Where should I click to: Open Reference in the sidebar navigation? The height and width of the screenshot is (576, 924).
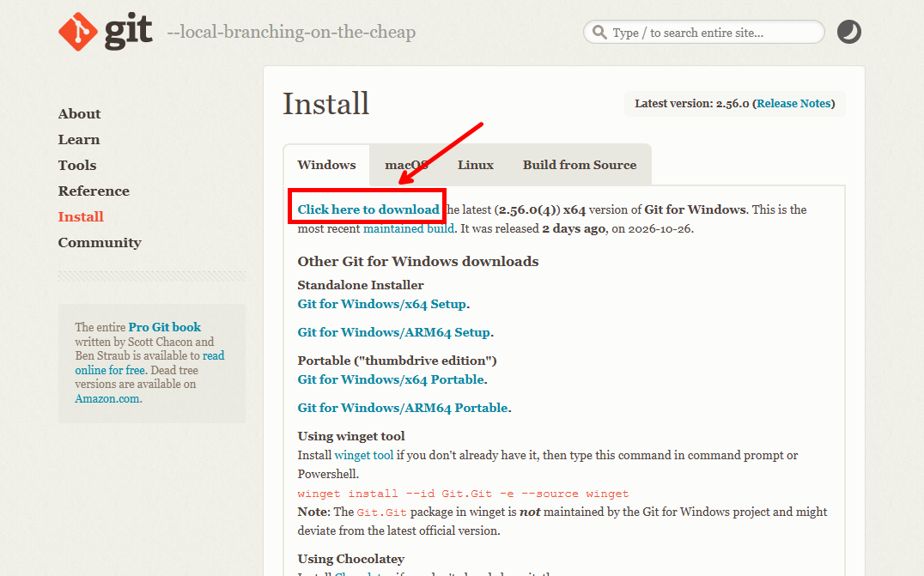click(x=94, y=191)
